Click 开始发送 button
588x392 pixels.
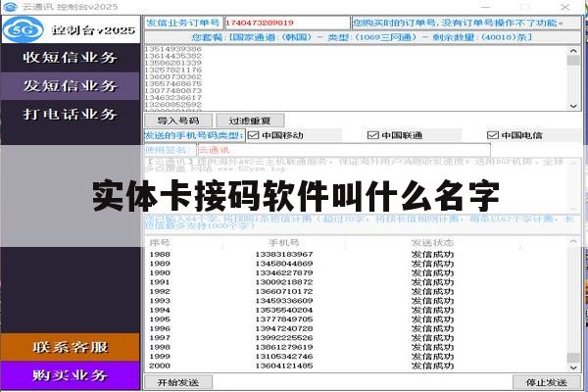[178, 382]
